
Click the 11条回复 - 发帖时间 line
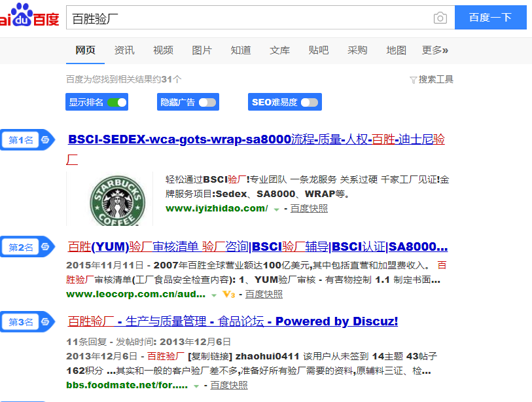[x=149, y=342]
